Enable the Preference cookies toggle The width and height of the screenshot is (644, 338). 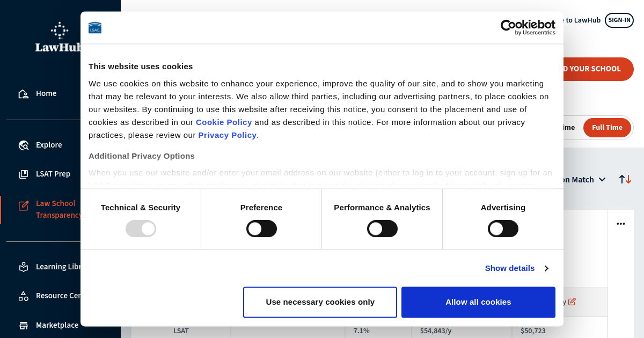pyautogui.click(x=261, y=229)
